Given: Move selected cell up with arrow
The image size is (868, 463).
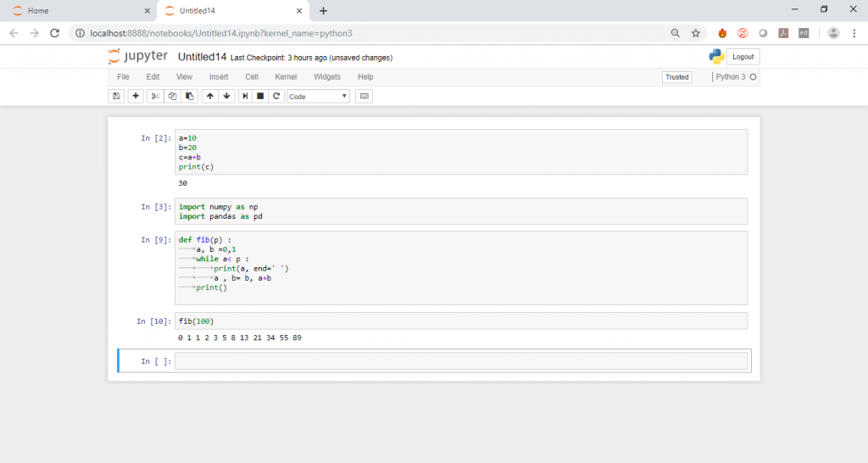Looking at the screenshot, I should click(x=210, y=97).
